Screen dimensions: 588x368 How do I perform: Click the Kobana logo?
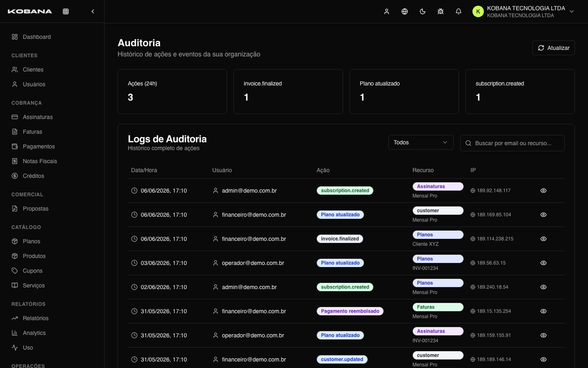(x=30, y=11)
